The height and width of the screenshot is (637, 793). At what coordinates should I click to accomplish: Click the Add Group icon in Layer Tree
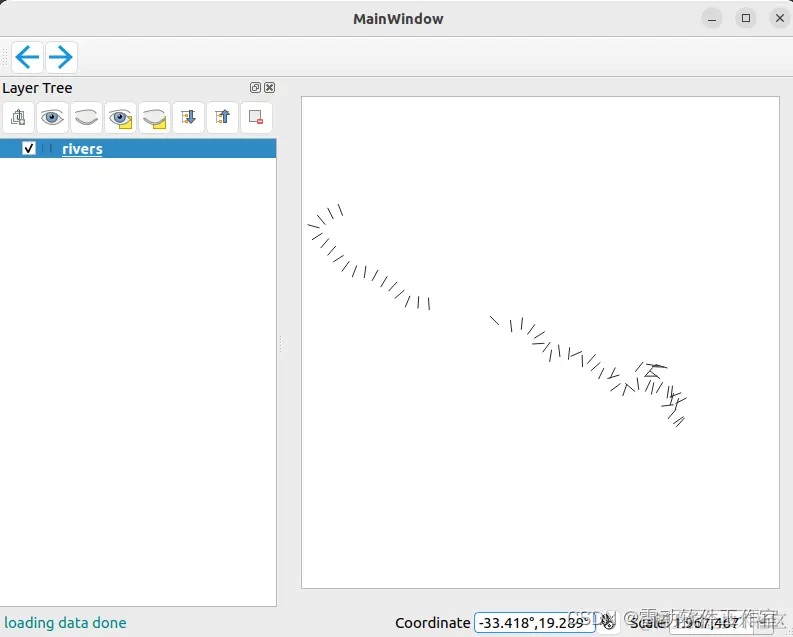18,117
